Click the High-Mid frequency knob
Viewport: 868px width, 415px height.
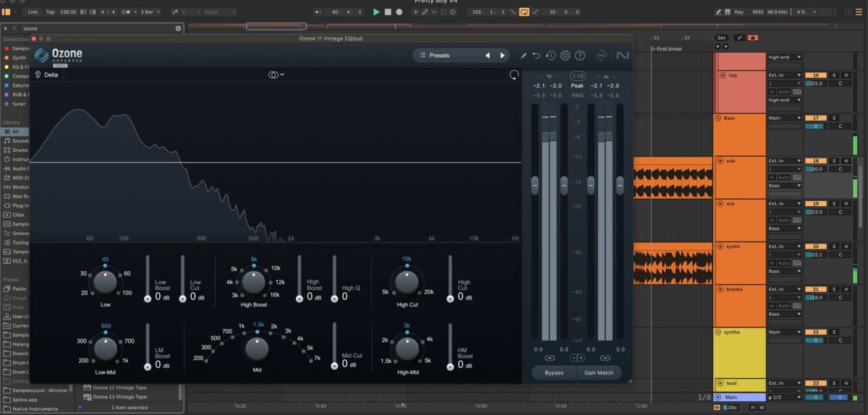407,348
